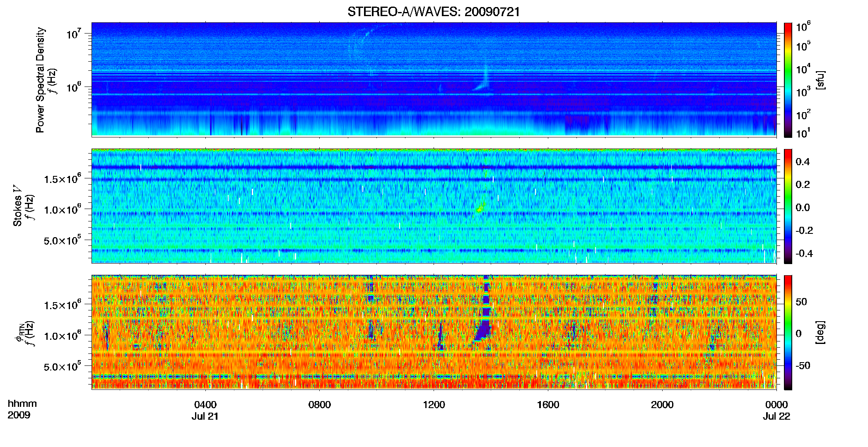Screen dimensions: 868x447
Task: Click the 1.0×10^6 tick in φ RTN panel
Action: (62, 335)
